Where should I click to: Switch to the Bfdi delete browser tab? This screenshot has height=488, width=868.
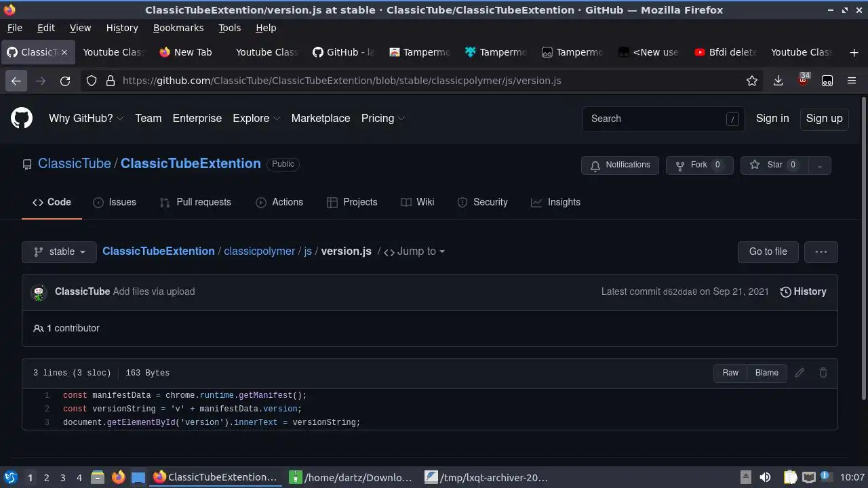tap(726, 52)
